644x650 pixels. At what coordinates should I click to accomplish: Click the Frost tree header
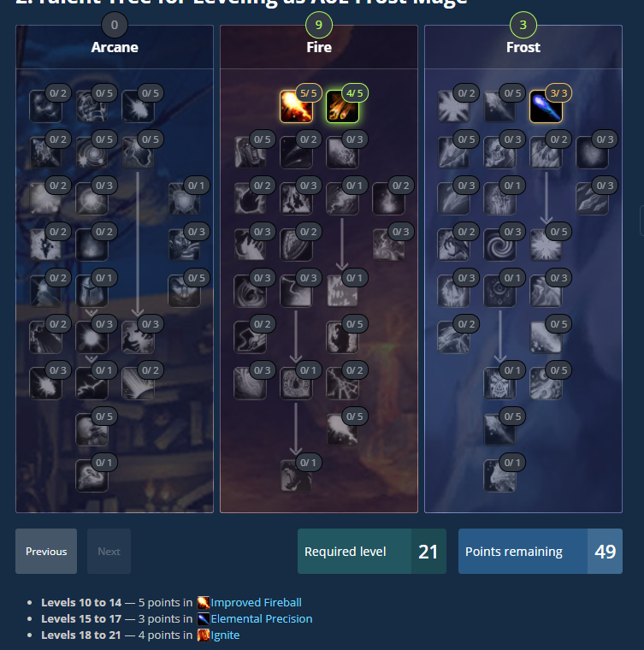[523, 47]
